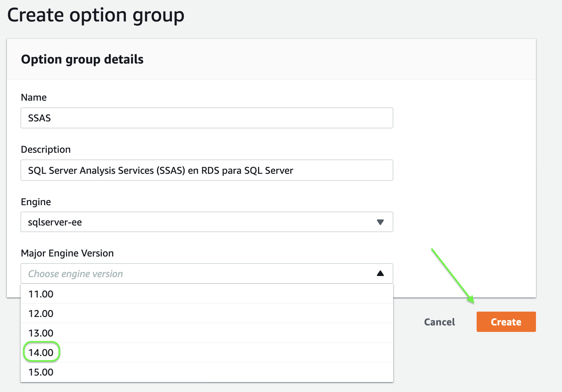Click the Engine field label
The image size is (562, 392).
point(36,202)
